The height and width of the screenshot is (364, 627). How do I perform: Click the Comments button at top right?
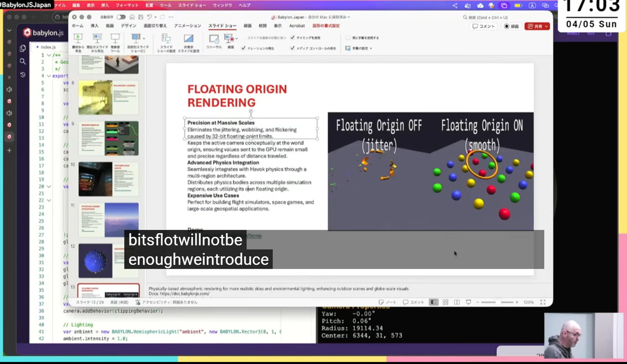click(483, 26)
